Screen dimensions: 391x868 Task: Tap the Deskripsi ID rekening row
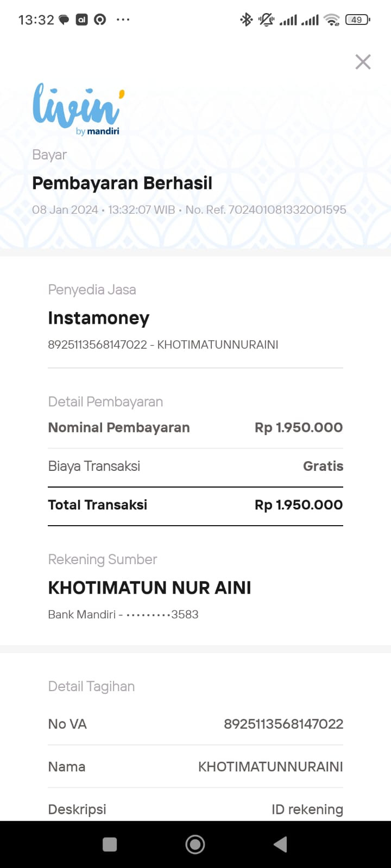click(x=195, y=809)
